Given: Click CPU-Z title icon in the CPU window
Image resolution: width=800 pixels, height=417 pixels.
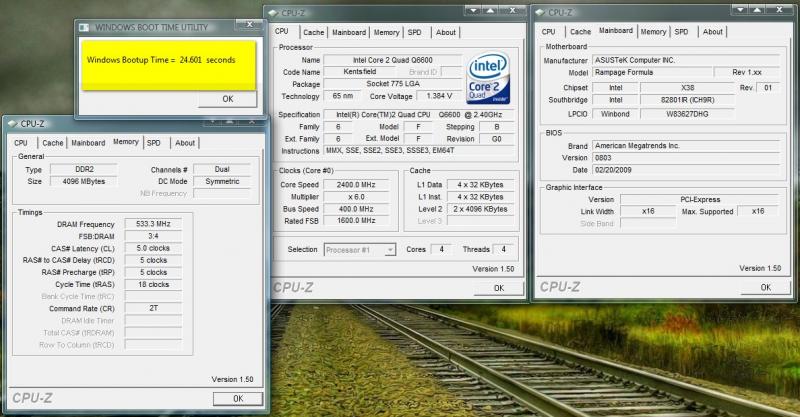Looking at the screenshot, I should pyautogui.click(x=273, y=13).
